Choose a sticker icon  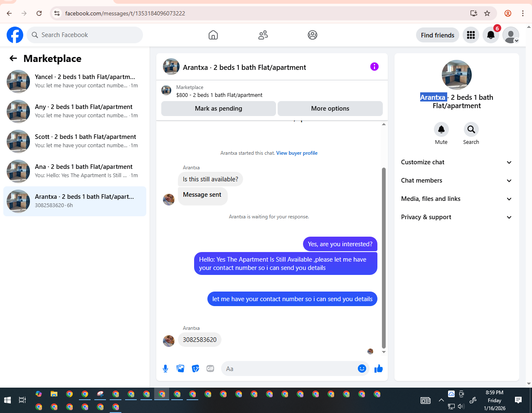(195, 368)
